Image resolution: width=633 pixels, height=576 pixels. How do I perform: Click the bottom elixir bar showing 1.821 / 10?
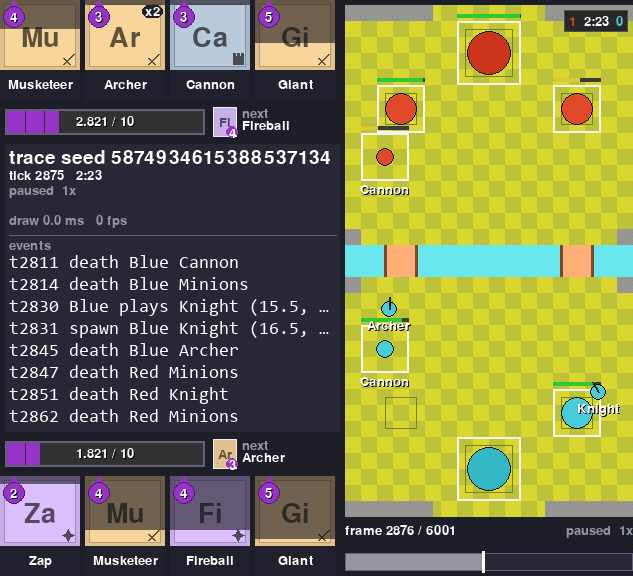(x=105, y=454)
